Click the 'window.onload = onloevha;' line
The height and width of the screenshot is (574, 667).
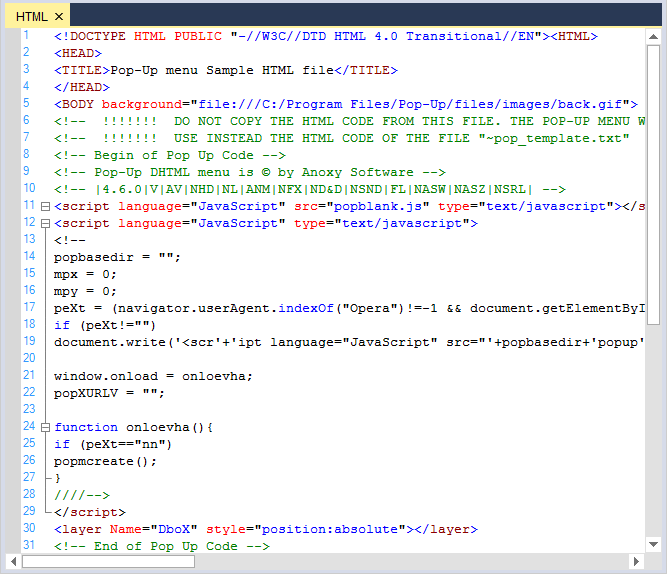pyautogui.click(x=153, y=377)
